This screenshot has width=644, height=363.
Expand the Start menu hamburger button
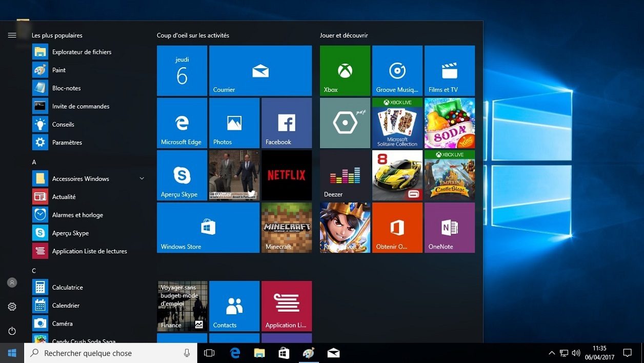12,35
